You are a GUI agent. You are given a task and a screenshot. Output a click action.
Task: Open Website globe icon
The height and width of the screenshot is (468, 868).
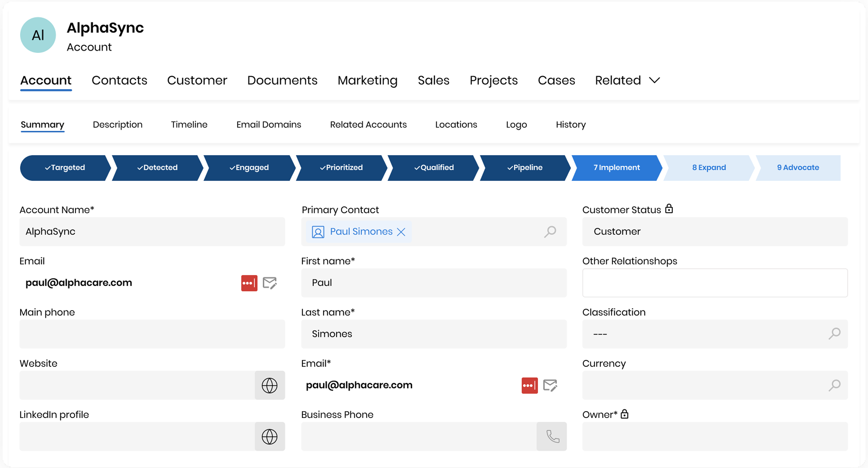[x=270, y=385]
